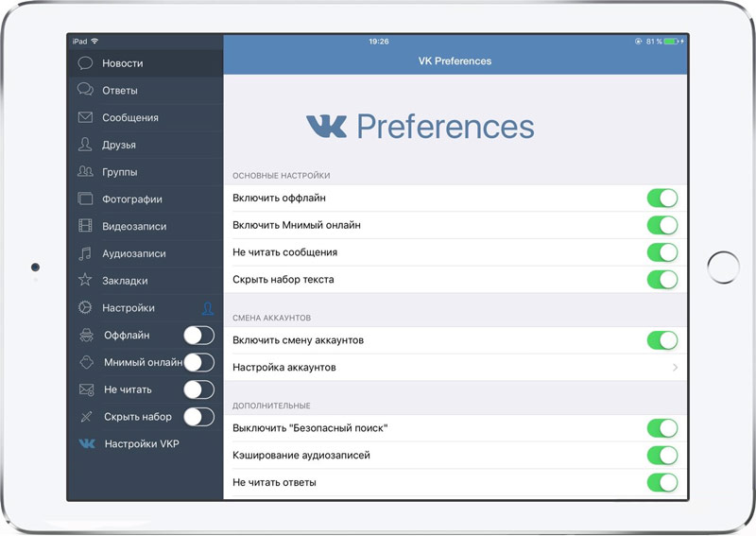Turn on the Скрыть набор sidebar switch
The height and width of the screenshot is (536, 756).
(199, 417)
